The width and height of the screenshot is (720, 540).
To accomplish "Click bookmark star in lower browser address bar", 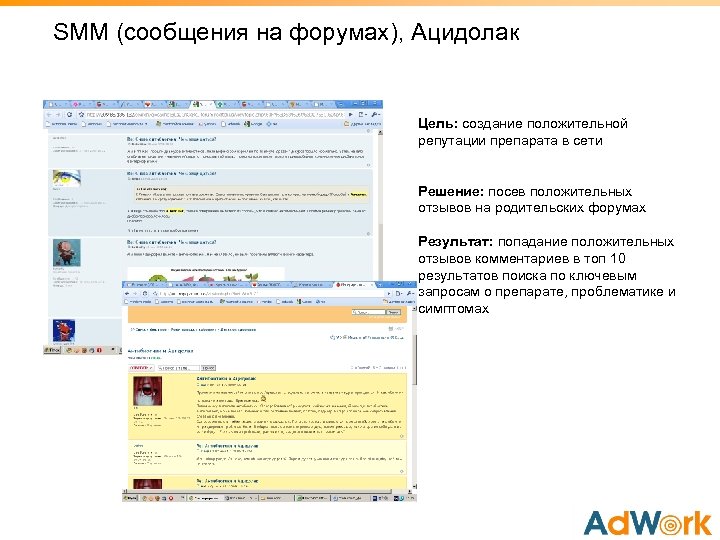I will pos(156,293).
